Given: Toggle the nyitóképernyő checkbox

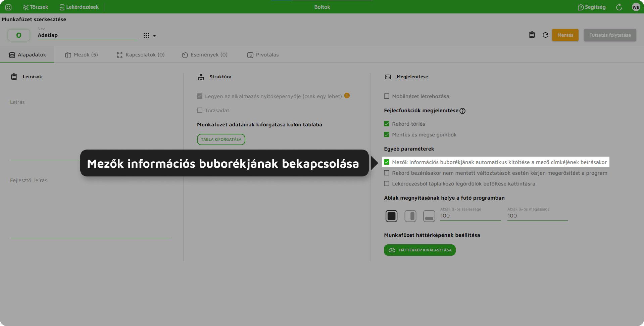Looking at the screenshot, I should (x=200, y=96).
